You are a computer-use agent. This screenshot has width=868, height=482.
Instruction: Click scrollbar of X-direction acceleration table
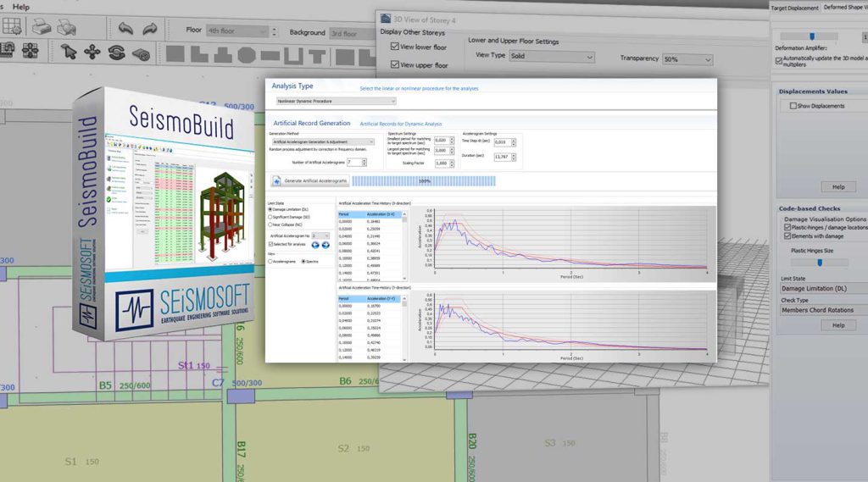click(404, 247)
